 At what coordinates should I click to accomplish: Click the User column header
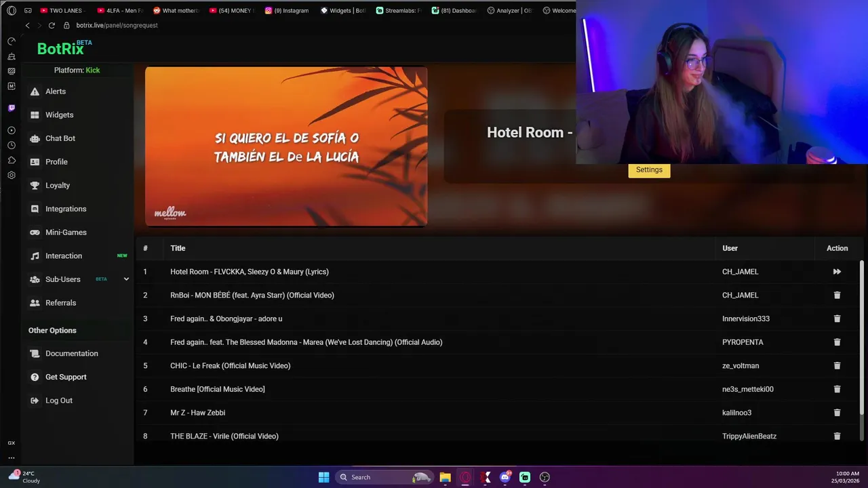point(730,249)
